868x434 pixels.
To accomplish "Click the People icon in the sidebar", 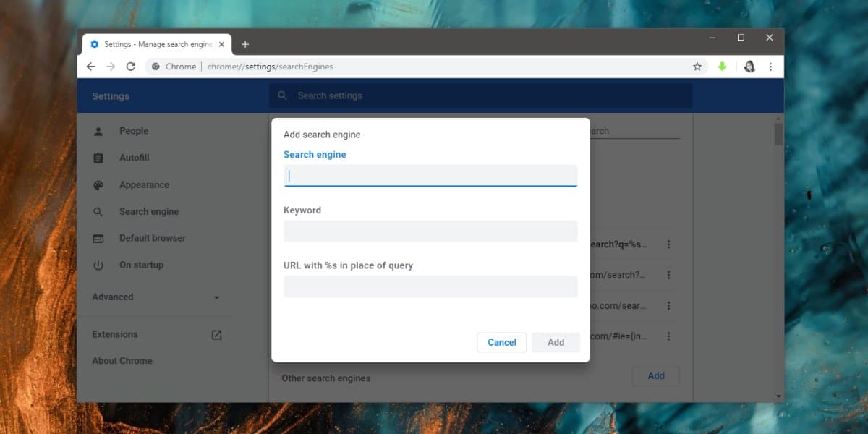I will coord(98,131).
